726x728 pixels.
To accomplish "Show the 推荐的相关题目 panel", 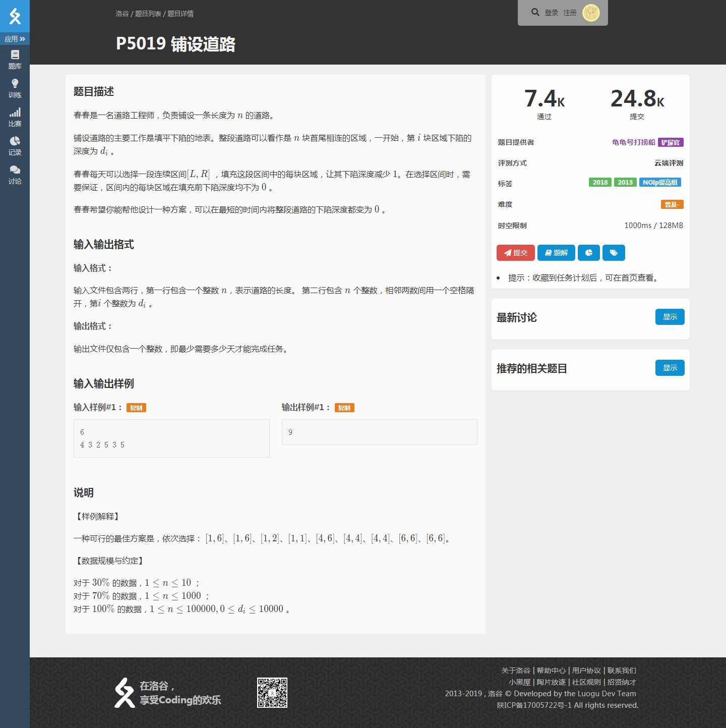I will pos(670,368).
